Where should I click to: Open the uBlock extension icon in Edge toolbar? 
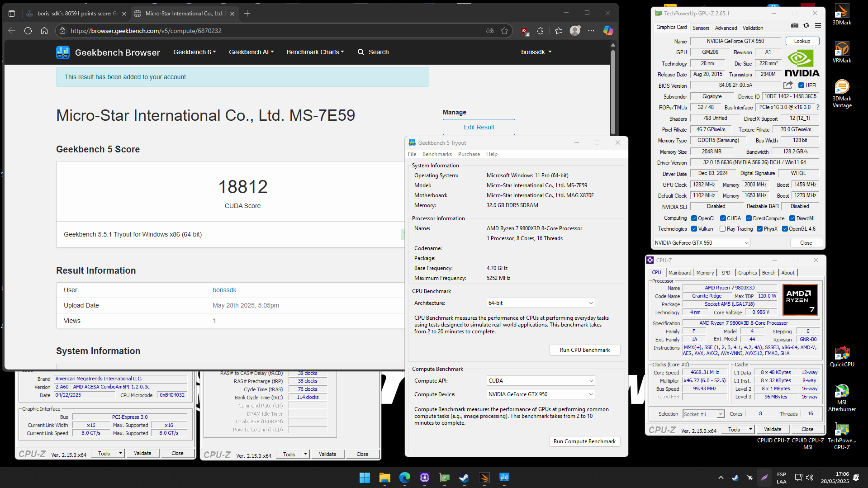525,31
